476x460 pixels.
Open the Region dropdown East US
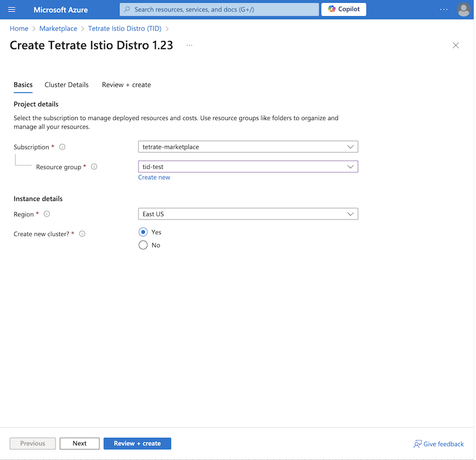248,214
